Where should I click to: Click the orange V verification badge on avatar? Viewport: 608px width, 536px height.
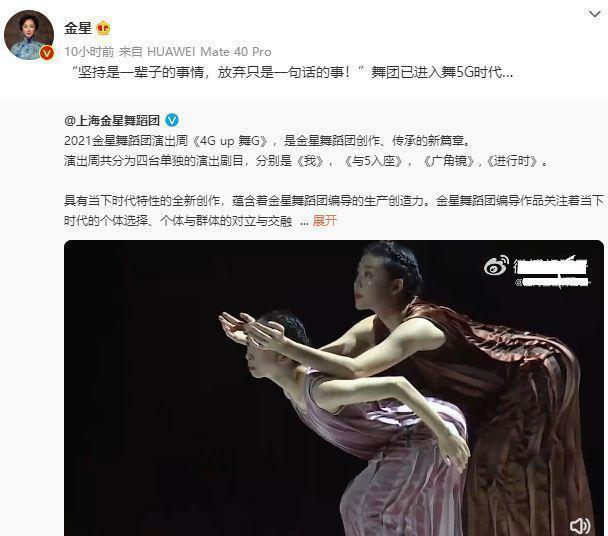point(47,53)
